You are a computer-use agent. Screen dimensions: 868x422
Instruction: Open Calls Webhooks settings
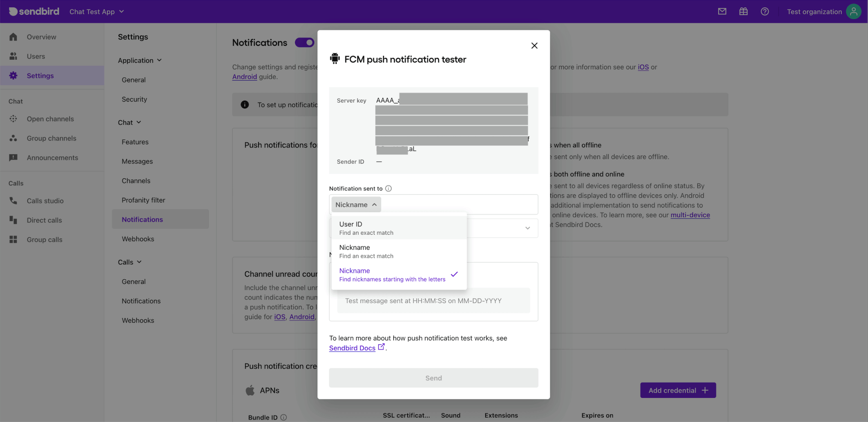pos(138,320)
